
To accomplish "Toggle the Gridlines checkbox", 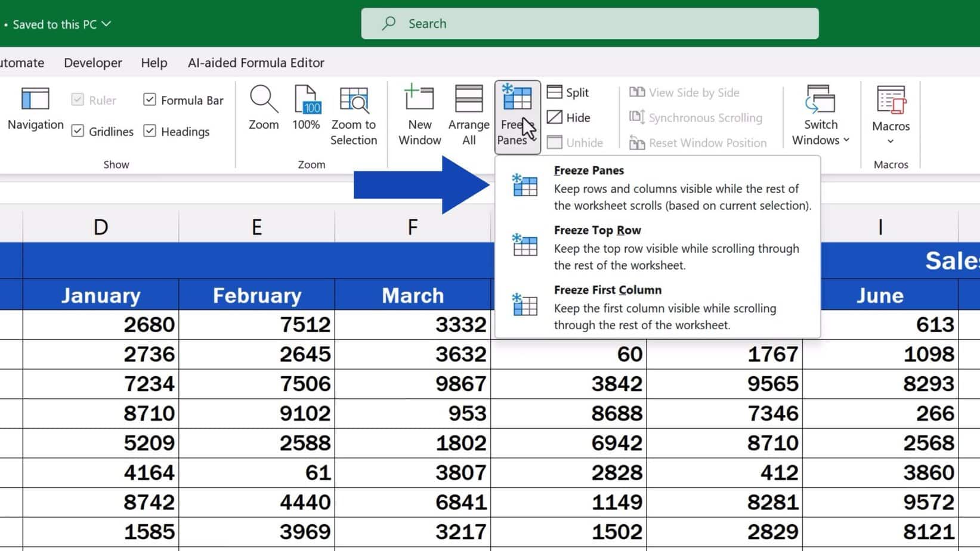I will click(x=78, y=131).
